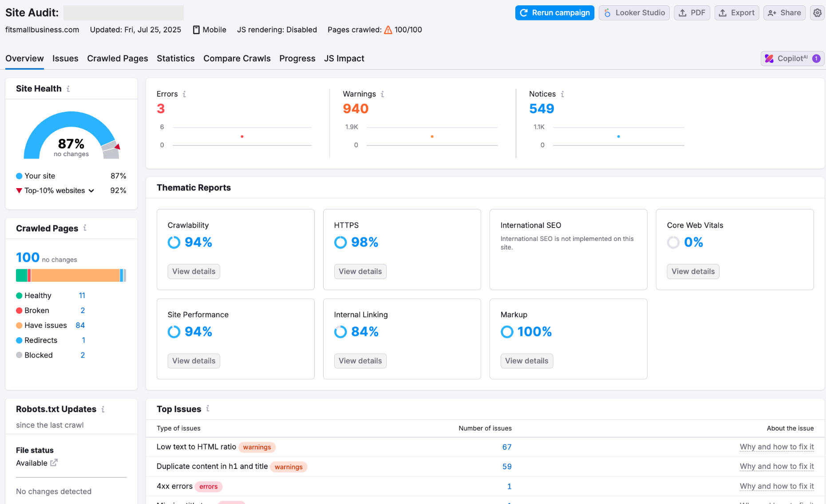Click the Crawled Pages info icon
The height and width of the screenshot is (504, 826).
pyautogui.click(x=85, y=228)
